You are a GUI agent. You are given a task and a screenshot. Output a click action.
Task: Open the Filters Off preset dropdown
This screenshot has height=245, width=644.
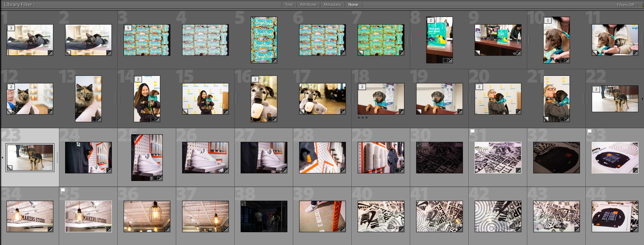click(x=627, y=5)
